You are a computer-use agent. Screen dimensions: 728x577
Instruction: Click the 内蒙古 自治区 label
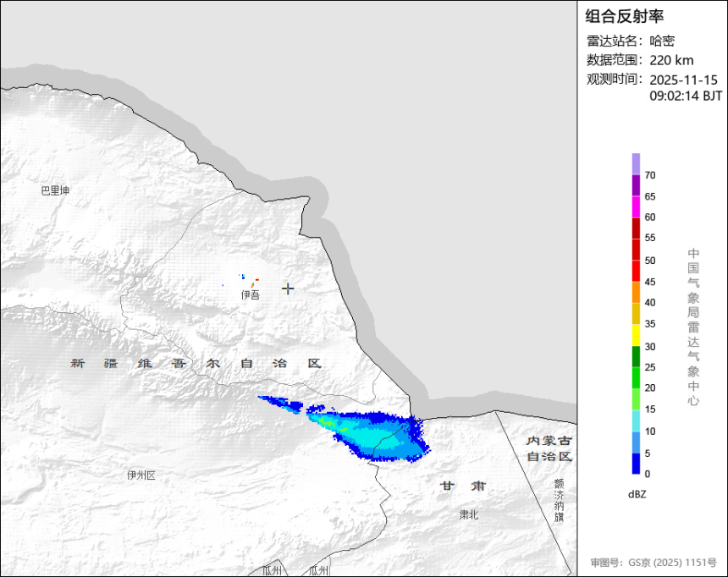click(549, 448)
